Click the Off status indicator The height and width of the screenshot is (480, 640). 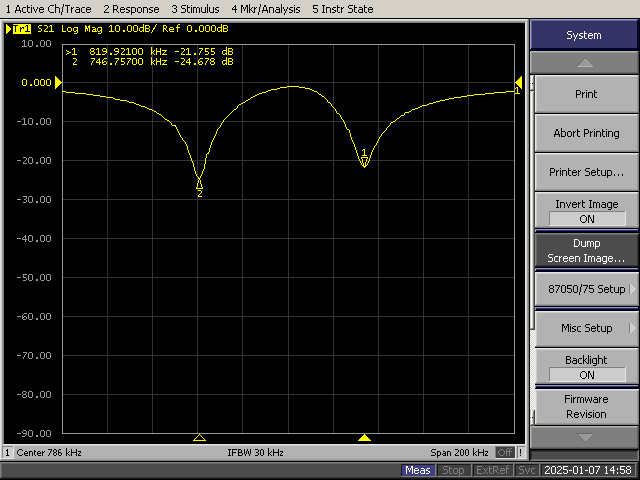505,452
